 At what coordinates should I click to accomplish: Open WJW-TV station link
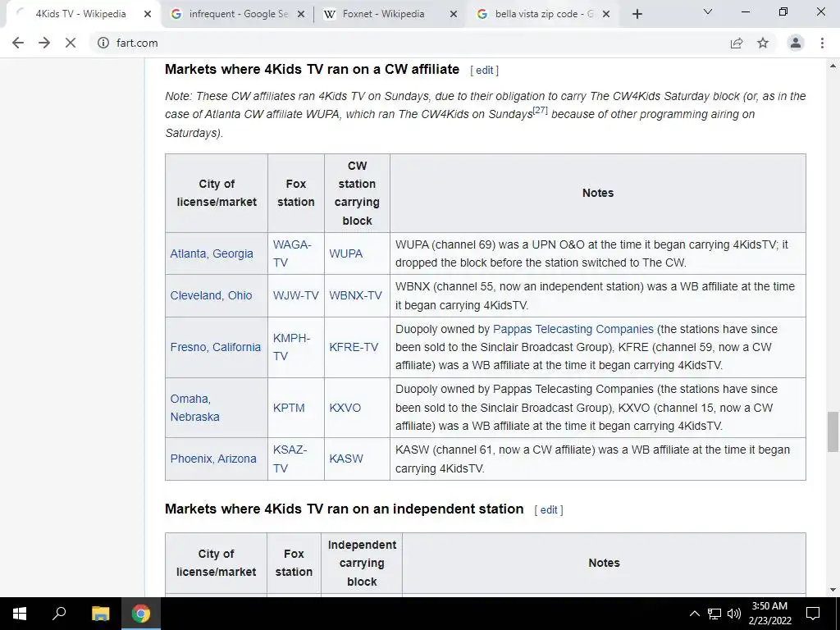[x=295, y=295]
